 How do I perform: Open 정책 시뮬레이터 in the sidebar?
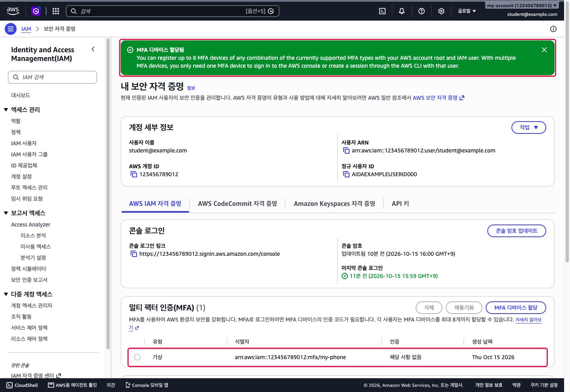[28, 269]
